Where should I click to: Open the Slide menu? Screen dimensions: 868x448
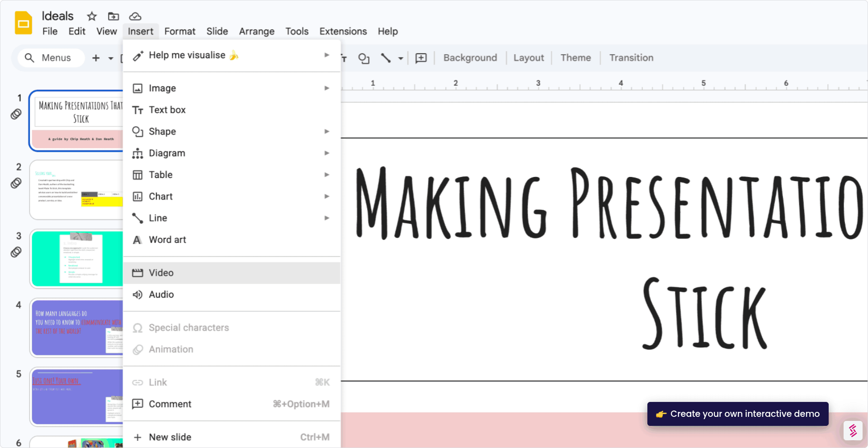pyautogui.click(x=217, y=31)
